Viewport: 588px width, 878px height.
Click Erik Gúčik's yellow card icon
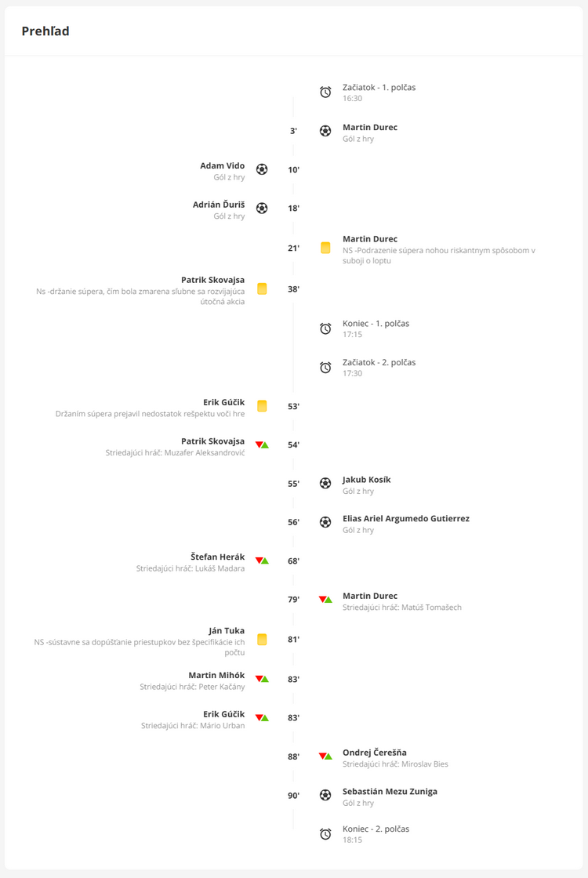(x=262, y=406)
